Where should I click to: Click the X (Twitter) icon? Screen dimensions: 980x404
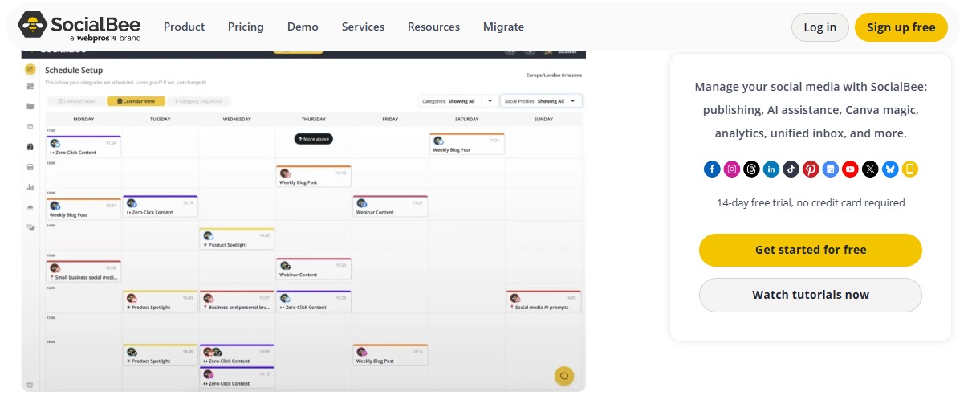[870, 169]
